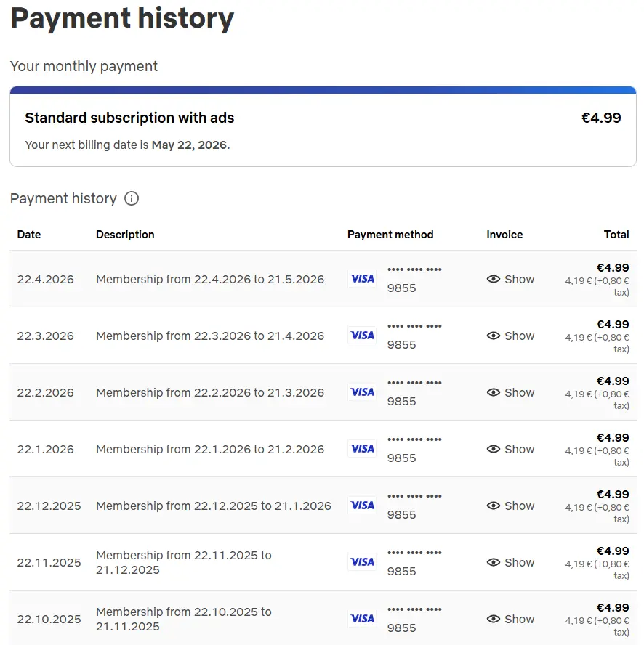Click the eye icon for 22.4.2026 invoice

(x=493, y=280)
